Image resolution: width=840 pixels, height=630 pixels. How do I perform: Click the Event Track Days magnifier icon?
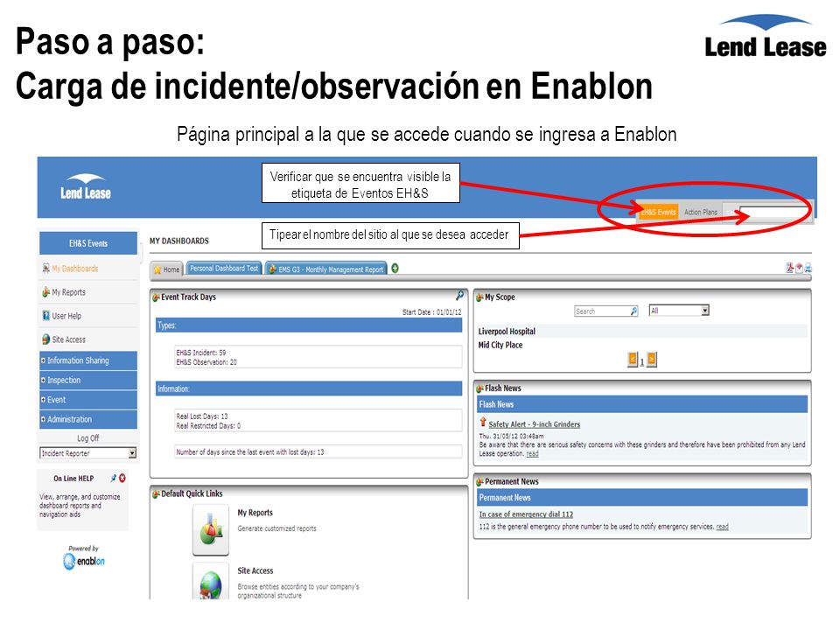pos(459,295)
